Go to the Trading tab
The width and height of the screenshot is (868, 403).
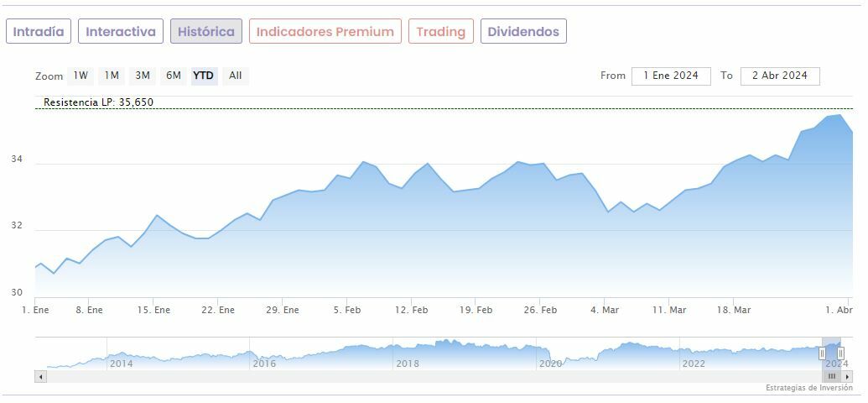click(x=441, y=32)
